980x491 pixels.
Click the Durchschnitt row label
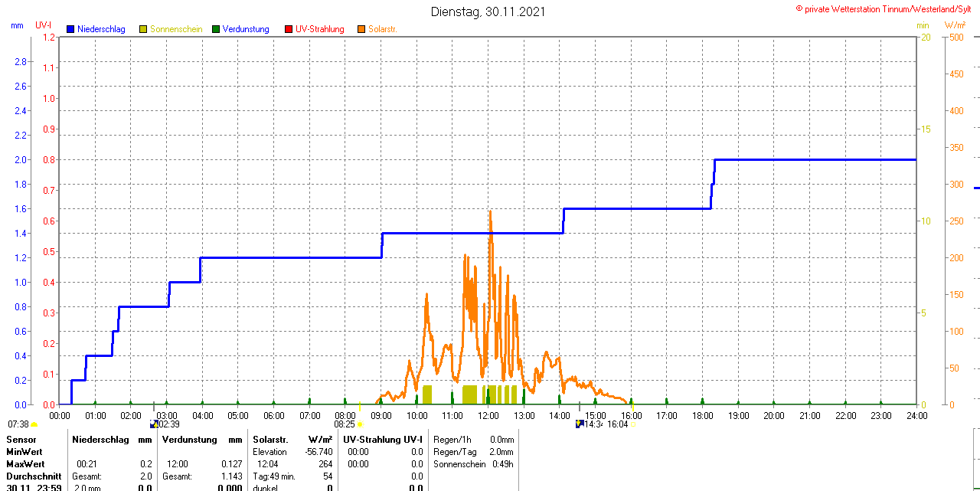[x=34, y=476]
